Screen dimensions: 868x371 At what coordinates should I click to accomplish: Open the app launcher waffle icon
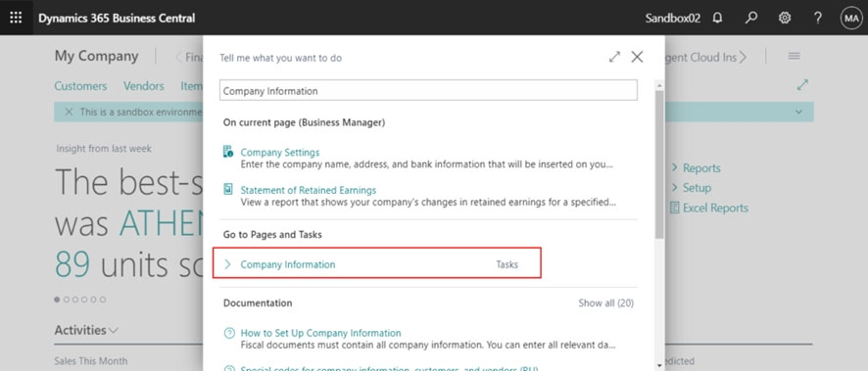point(16,18)
